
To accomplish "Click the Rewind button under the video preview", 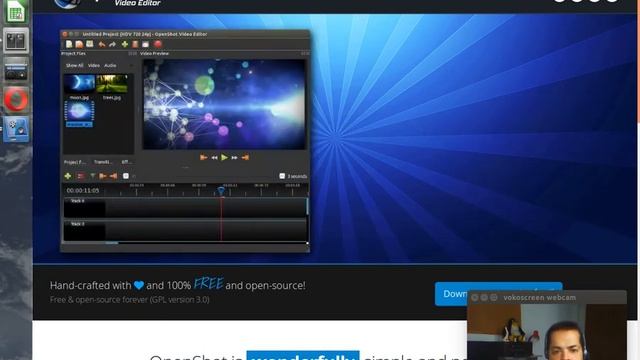I will click(214, 157).
